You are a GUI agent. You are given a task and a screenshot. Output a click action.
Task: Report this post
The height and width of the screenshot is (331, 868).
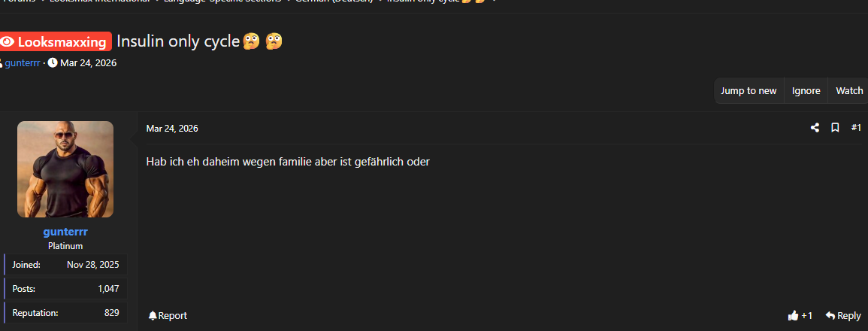pyautogui.click(x=168, y=315)
